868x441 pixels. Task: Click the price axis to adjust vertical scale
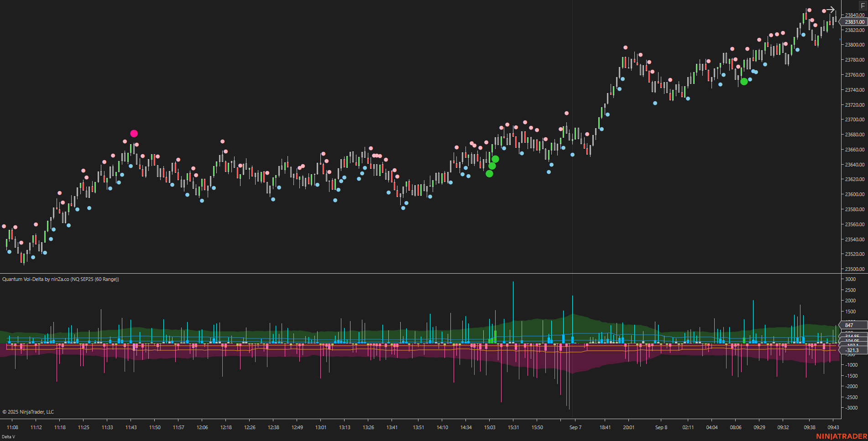tap(853, 137)
